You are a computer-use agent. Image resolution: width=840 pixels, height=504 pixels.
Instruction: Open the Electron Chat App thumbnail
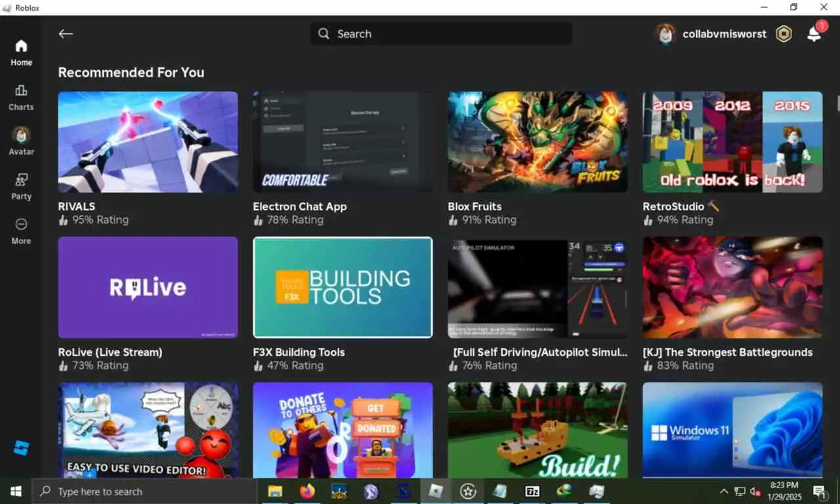[343, 142]
